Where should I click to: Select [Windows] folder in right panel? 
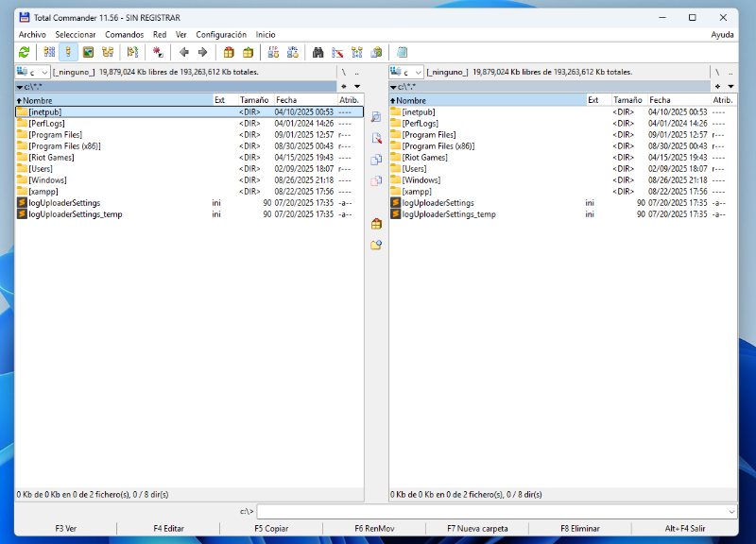click(563, 180)
